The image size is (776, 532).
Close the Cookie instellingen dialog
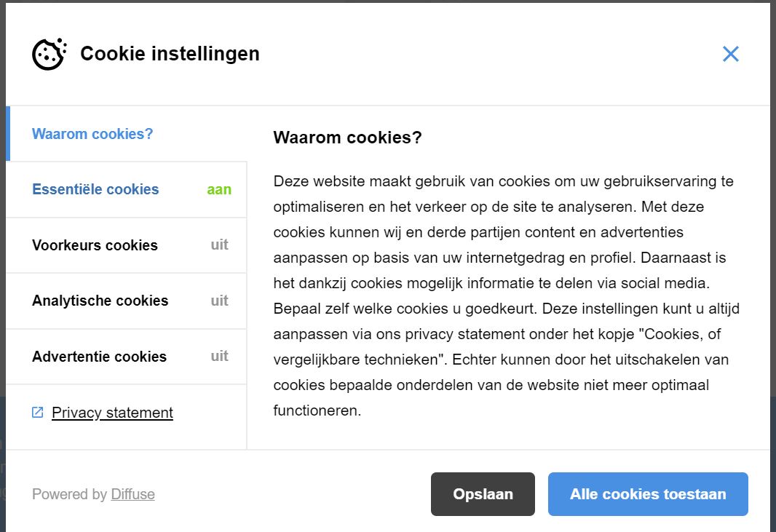pos(730,54)
